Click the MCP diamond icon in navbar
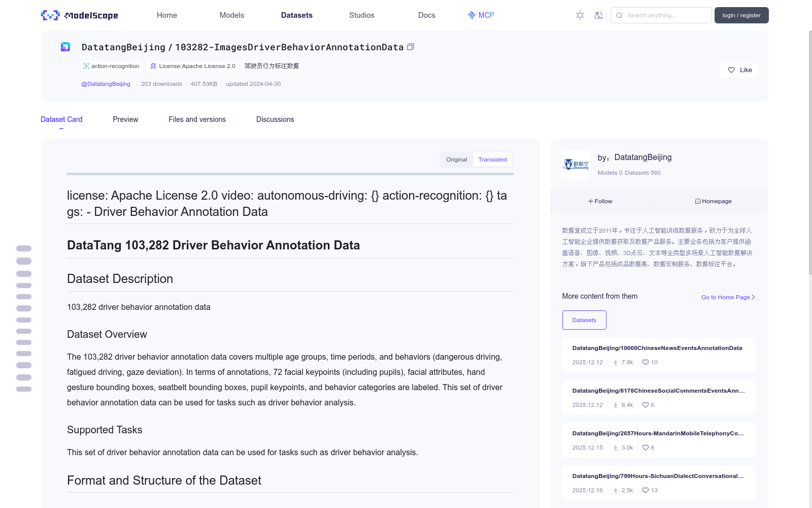The height and width of the screenshot is (508, 812). pos(471,15)
